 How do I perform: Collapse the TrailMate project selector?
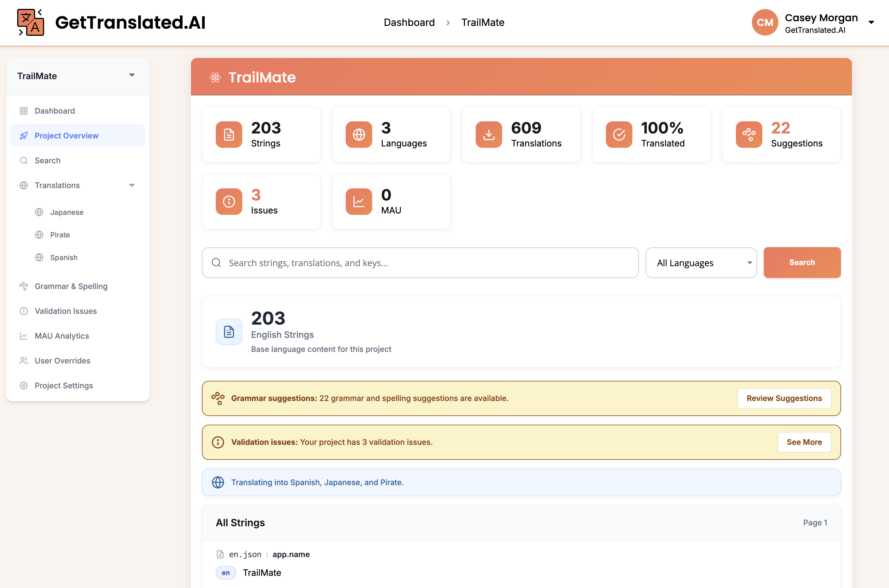132,75
